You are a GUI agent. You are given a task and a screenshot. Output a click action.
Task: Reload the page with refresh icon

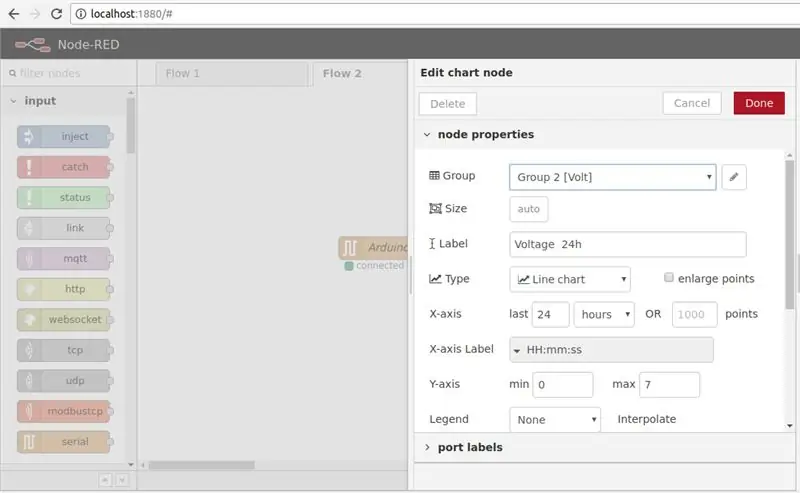click(56, 14)
